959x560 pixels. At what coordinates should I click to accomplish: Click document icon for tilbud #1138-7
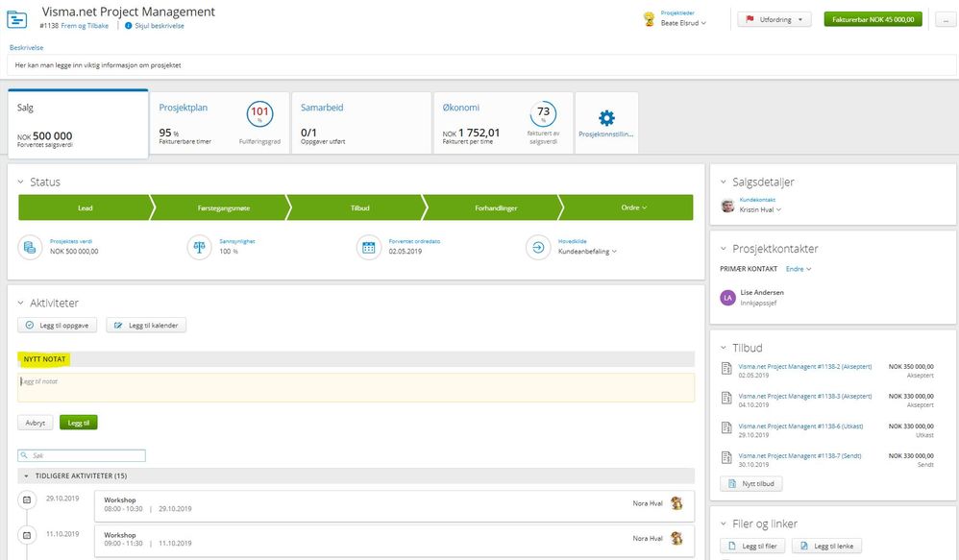tap(726, 457)
